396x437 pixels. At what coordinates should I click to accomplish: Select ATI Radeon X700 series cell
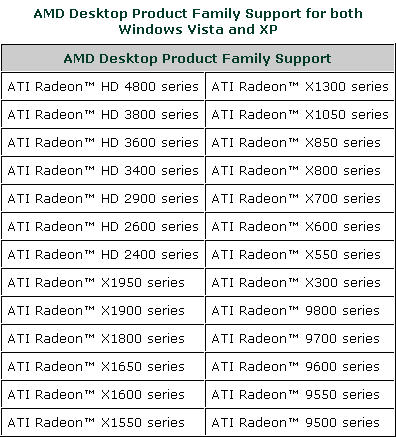(x=300, y=198)
